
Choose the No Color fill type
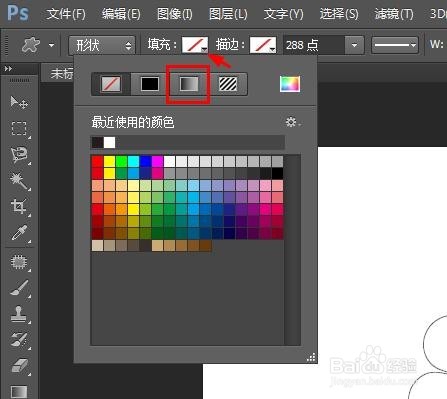point(111,84)
